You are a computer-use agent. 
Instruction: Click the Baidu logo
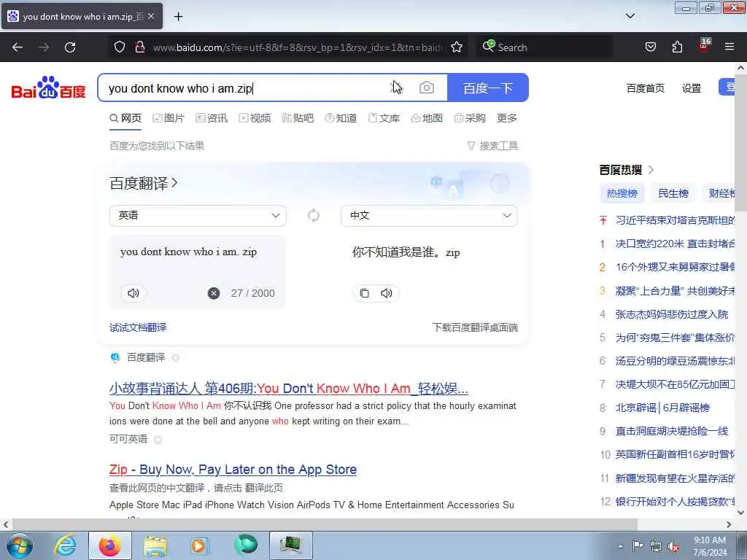tap(48, 87)
